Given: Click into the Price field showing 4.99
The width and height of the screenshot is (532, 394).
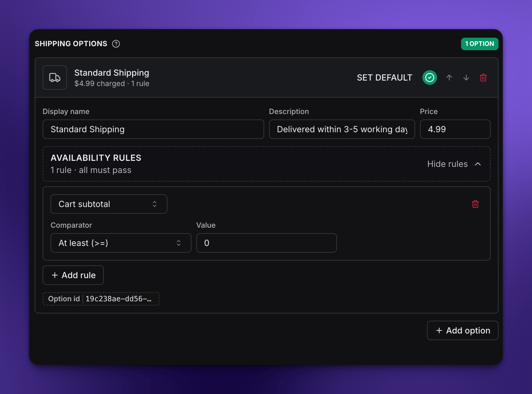Looking at the screenshot, I should pyautogui.click(x=455, y=129).
